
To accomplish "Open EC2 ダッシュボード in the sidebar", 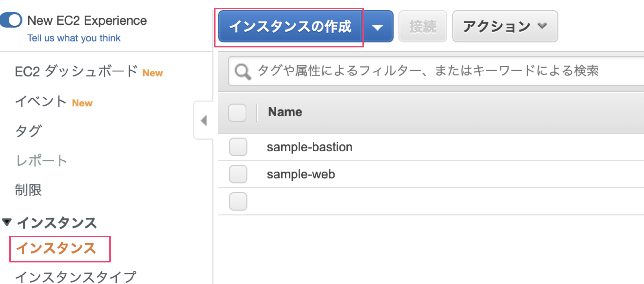I will click(x=76, y=72).
